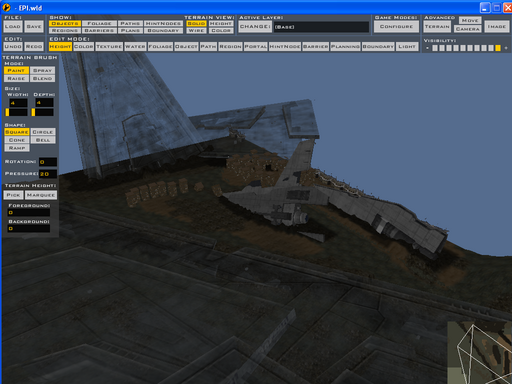The image size is (512, 384).
Task: Click the Pressure value field
Action: 48,174
